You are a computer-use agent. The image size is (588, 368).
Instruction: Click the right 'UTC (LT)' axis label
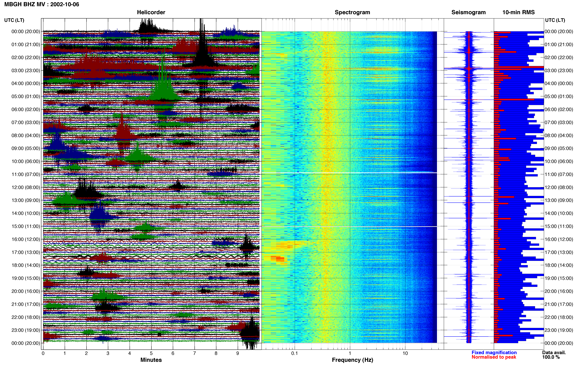[x=555, y=20]
